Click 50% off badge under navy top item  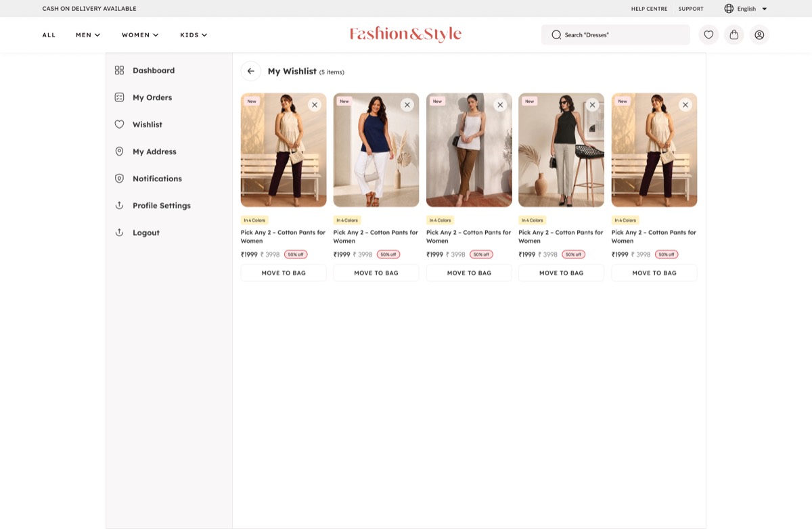click(x=388, y=254)
